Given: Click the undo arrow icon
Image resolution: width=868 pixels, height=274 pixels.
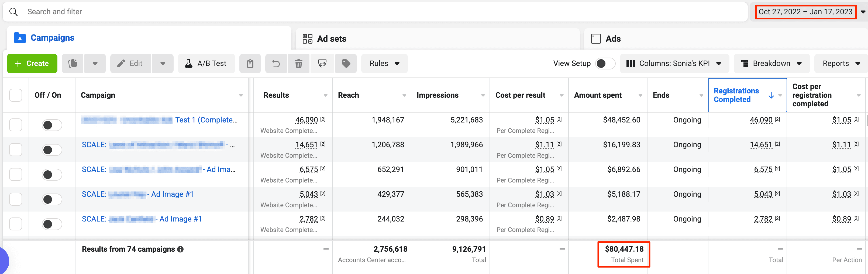Looking at the screenshot, I should 276,63.
